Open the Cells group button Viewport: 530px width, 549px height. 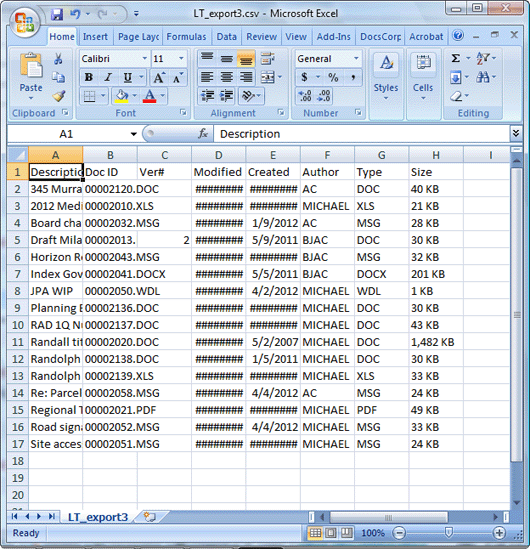click(x=423, y=77)
